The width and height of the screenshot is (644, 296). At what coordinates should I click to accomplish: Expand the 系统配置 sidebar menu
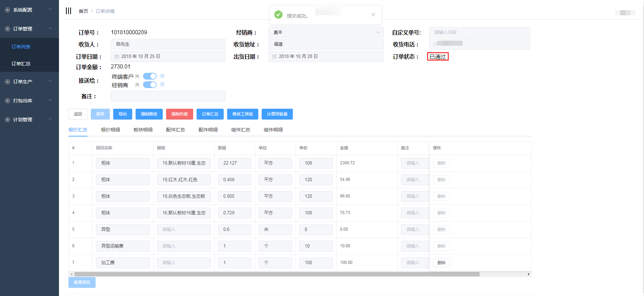50,9
